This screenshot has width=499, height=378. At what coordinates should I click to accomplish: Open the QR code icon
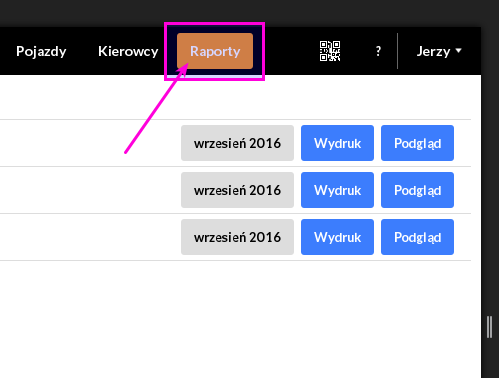click(x=330, y=51)
